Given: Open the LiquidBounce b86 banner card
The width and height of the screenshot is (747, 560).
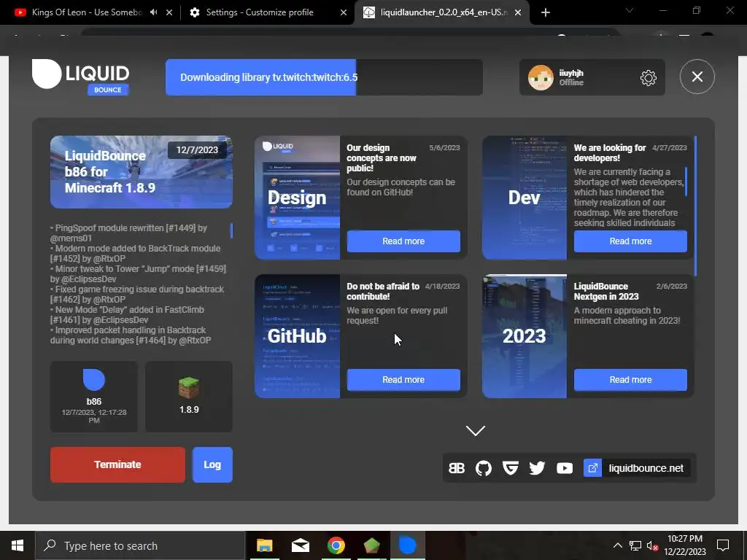Looking at the screenshot, I should click(x=141, y=172).
